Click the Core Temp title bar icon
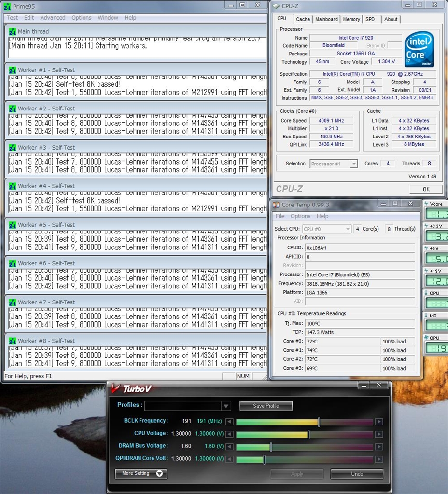The width and height of the screenshot is (448, 494). click(x=276, y=205)
